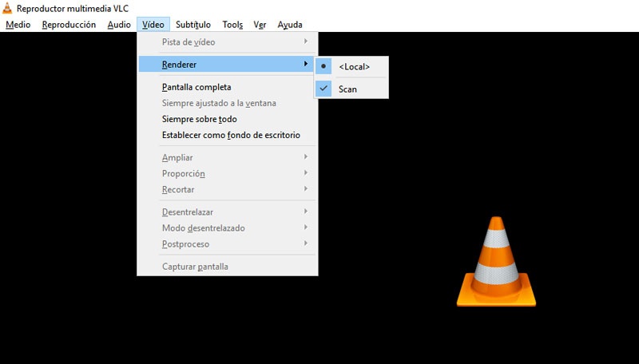Open the Ver menu

pos(260,25)
